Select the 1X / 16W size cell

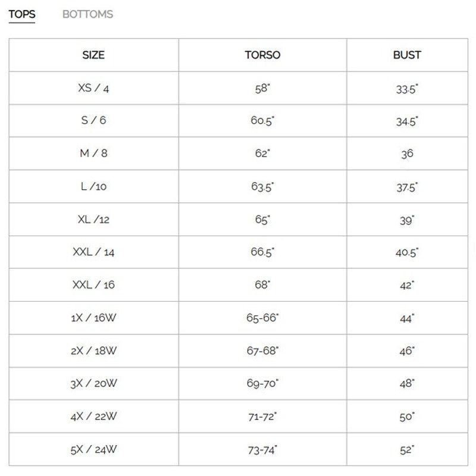93,318
